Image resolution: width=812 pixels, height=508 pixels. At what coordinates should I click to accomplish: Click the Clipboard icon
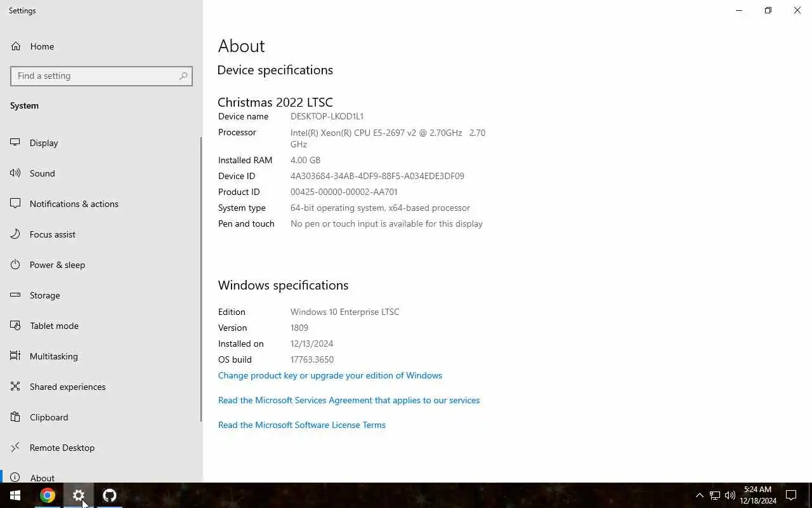click(x=15, y=417)
